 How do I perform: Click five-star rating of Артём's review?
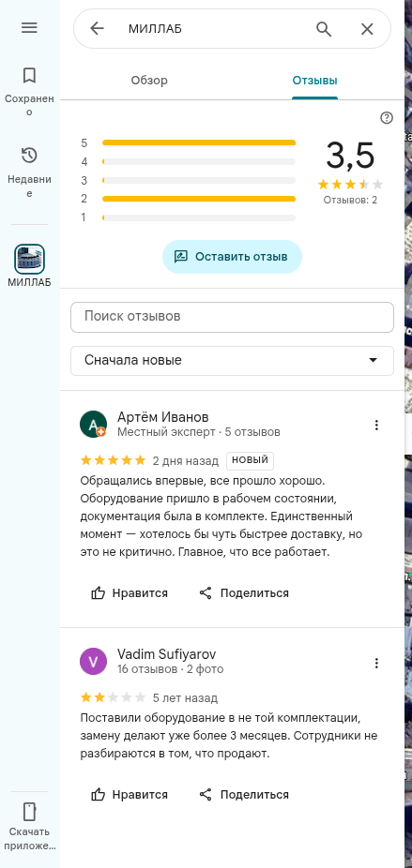pos(114,460)
